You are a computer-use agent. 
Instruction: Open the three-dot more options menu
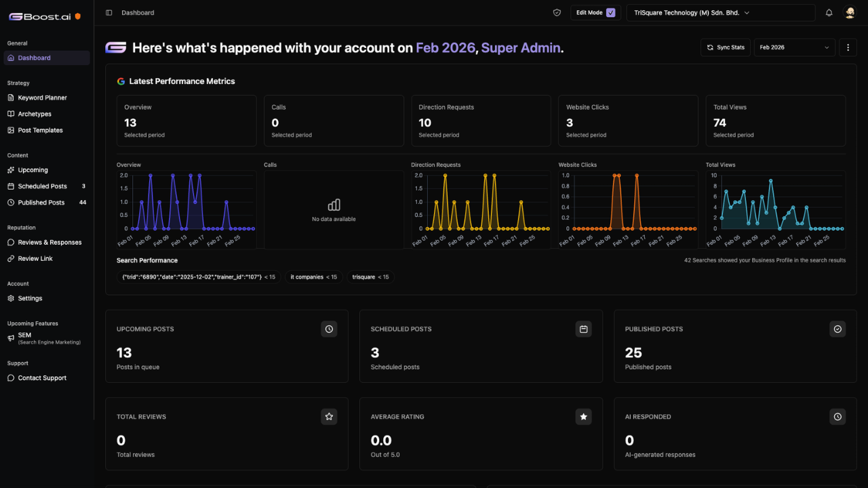(x=848, y=47)
